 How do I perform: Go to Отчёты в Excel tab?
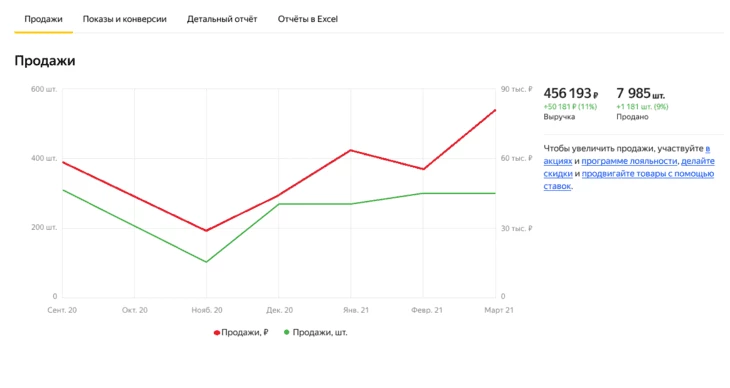(308, 19)
